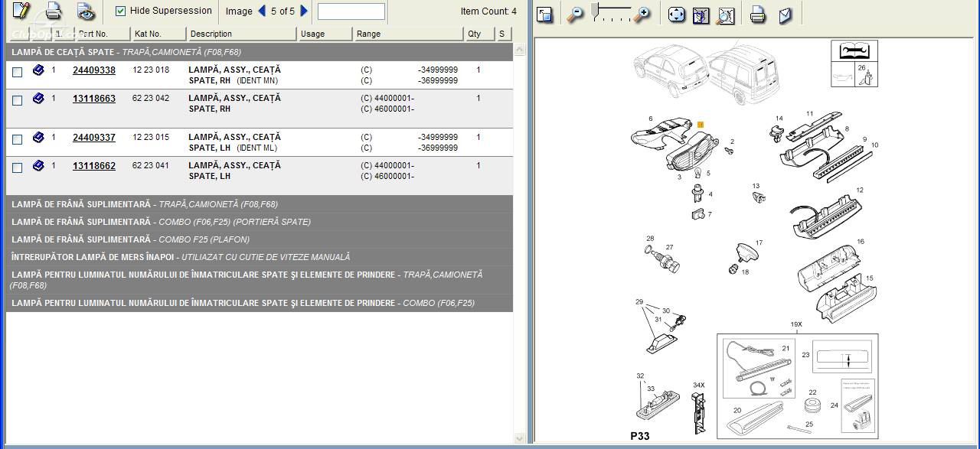
Task: Open part number link 13118663
Action: (94, 99)
